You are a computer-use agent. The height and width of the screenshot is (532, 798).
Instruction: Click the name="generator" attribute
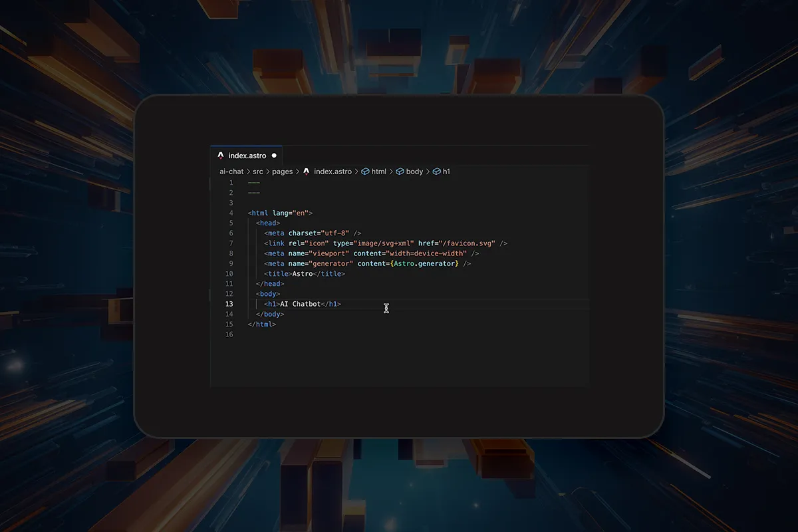pos(321,263)
